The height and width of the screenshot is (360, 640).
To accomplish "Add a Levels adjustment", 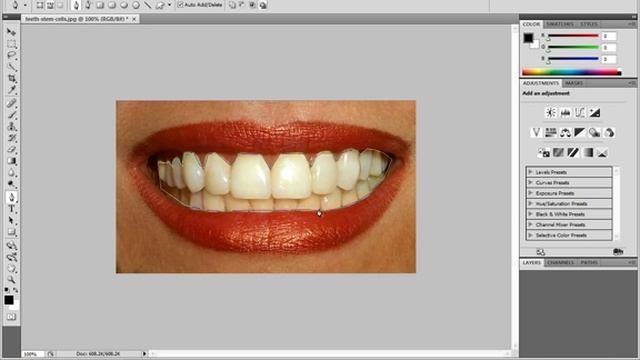I will pyautogui.click(x=565, y=113).
